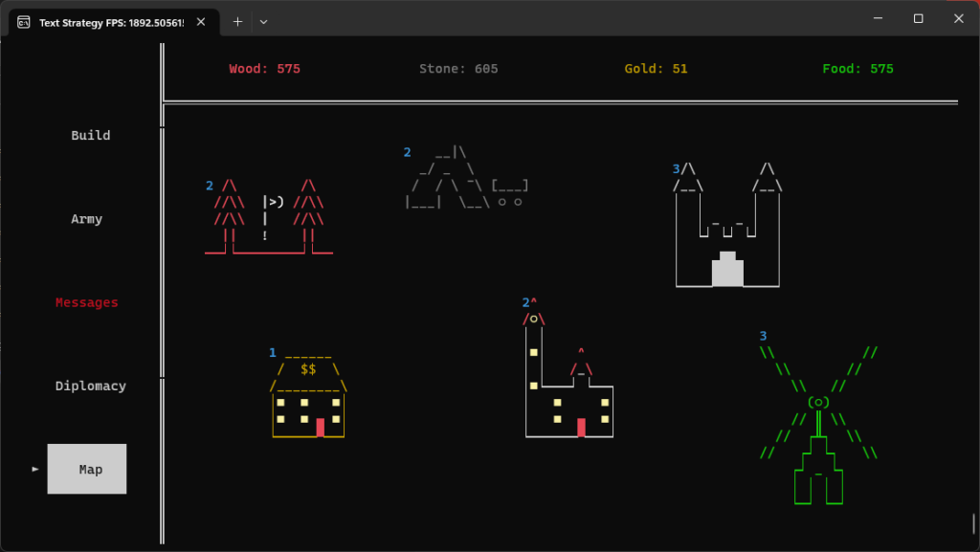Open Build from the sidebar
Viewport: 980px width, 552px height.
pos(90,135)
